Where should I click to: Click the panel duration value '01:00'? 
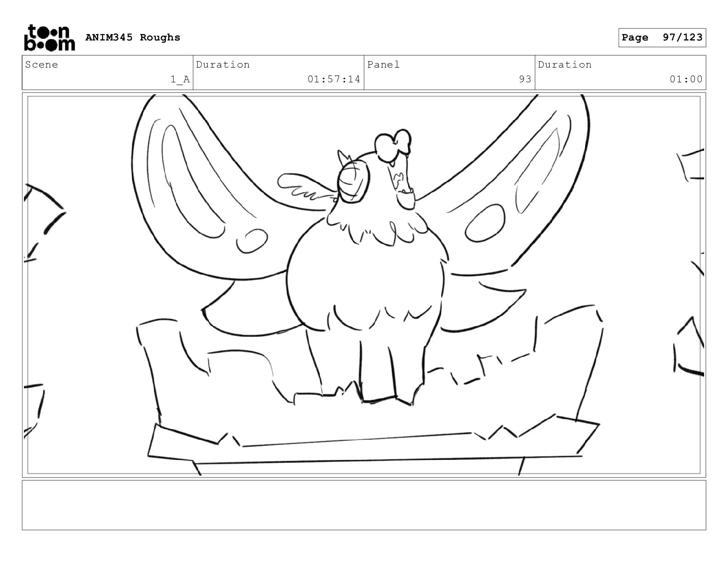tap(686, 79)
